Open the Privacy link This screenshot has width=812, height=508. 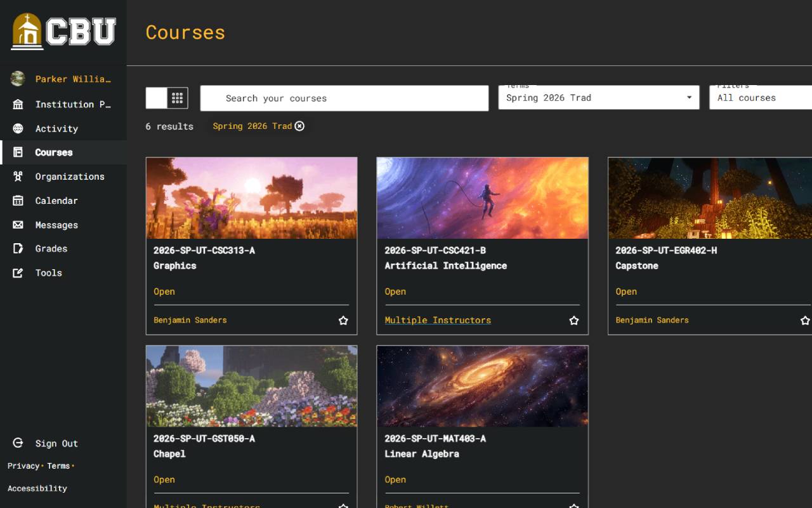[x=23, y=466]
